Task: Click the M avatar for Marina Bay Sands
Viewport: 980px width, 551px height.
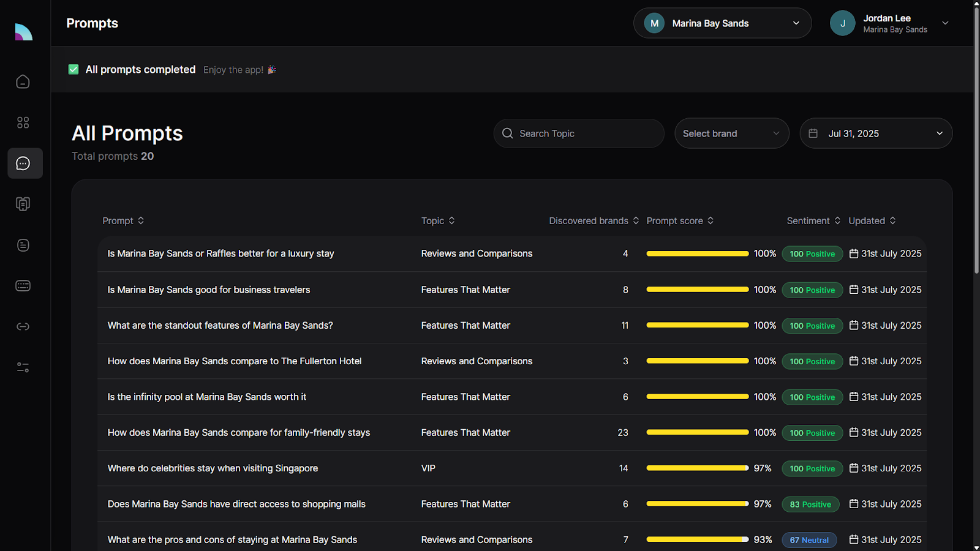Action: click(x=654, y=23)
